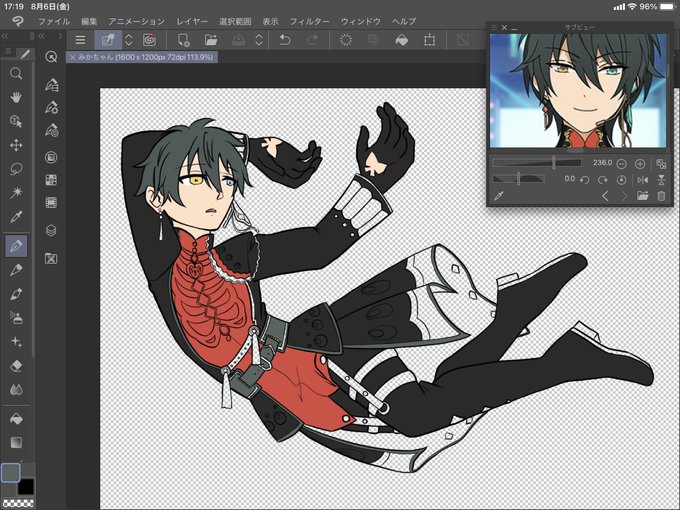Open the ウィンドウ menu
Screen dimensions: 680x510
coord(360,21)
